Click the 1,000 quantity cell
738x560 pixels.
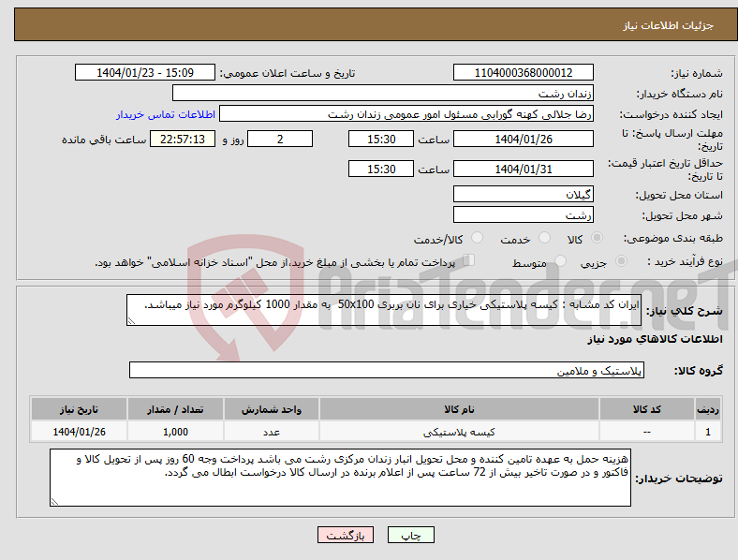pos(175,432)
